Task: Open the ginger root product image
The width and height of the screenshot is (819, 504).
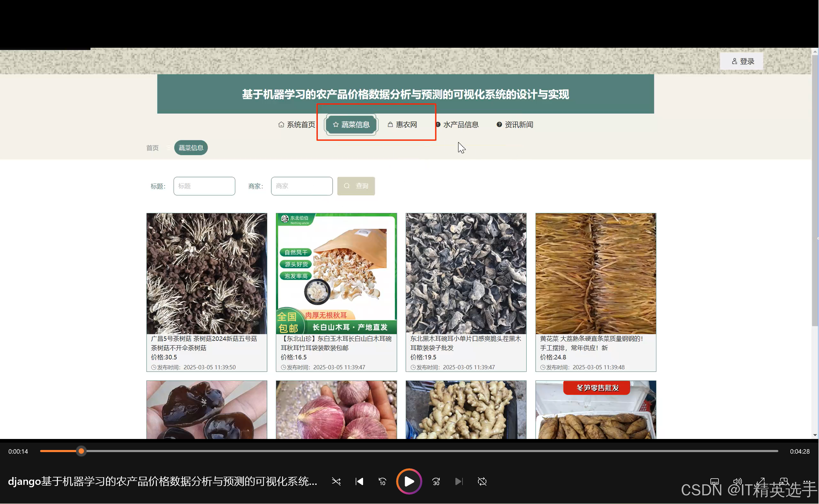Action: (x=466, y=410)
